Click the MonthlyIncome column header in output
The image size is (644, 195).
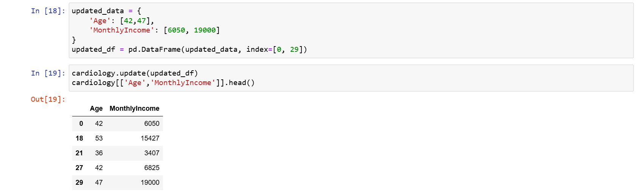pyautogui.click(x=134, y=108)
